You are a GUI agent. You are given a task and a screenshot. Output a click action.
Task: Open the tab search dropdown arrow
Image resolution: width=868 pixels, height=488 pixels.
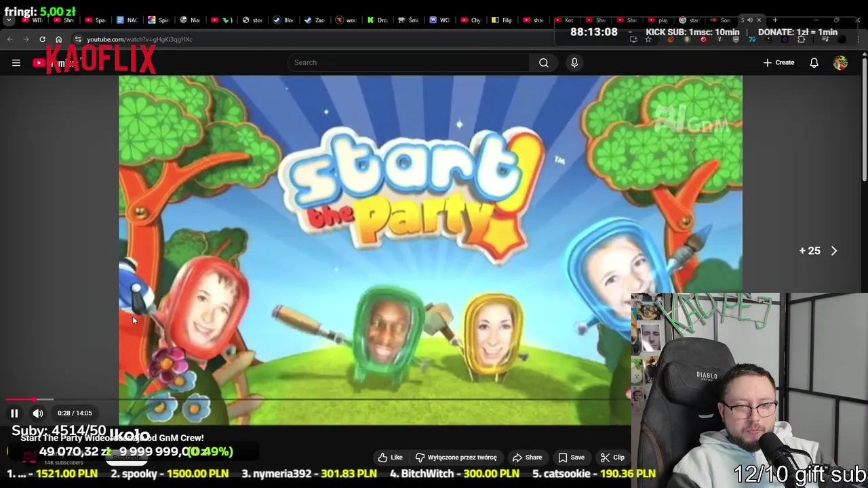click(x=9, y=20)
